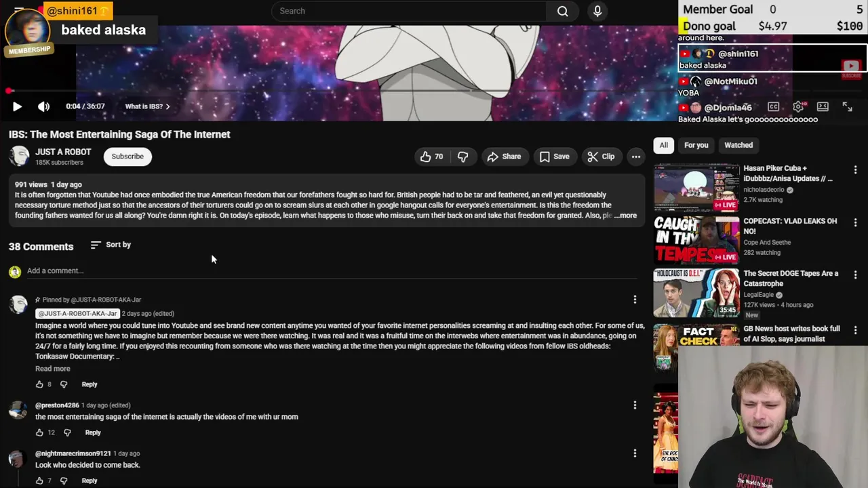Like the pinned comment

pos(39,384)
